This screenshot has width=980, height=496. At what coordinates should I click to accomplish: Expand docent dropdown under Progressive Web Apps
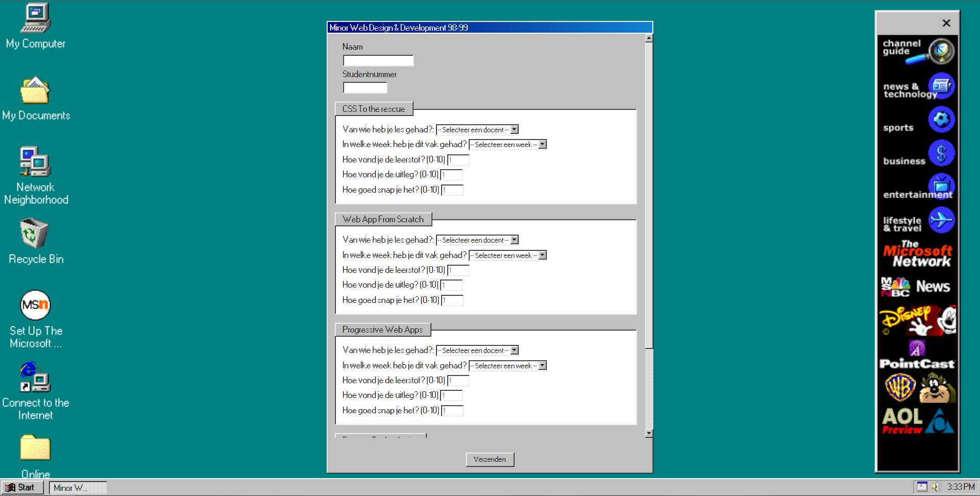coord(514,350)
